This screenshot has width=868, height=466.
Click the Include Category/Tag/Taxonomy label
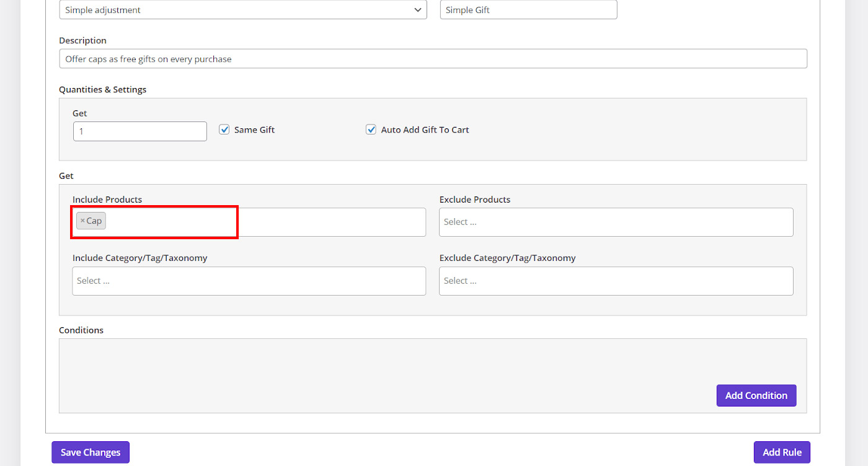point(140,258)
